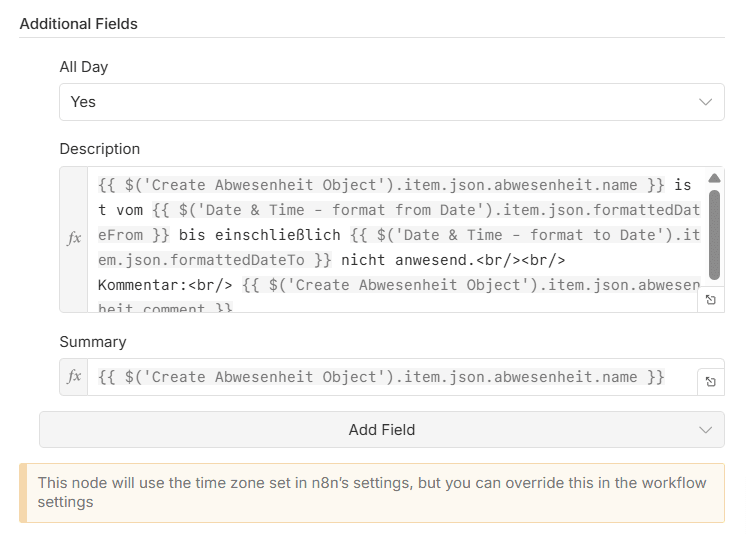Click the All Day field label
Viewport: 747px width, 535px height.
coord(84,67)
